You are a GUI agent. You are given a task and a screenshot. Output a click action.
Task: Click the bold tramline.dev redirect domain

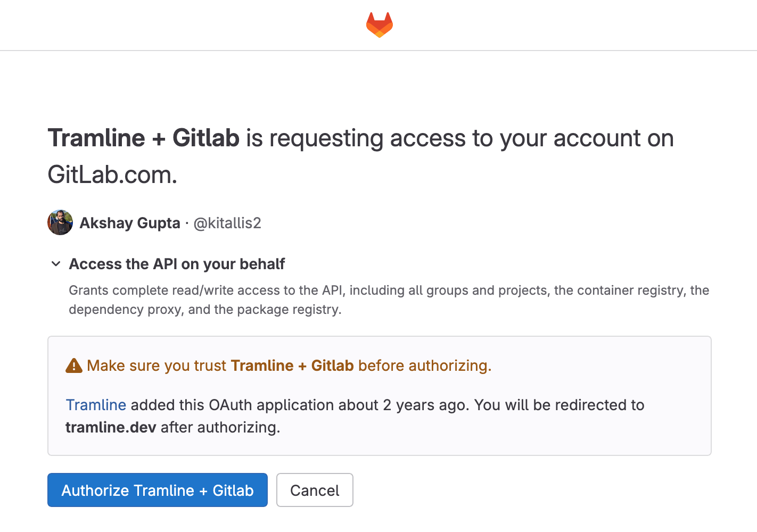[x=111, y=427]
